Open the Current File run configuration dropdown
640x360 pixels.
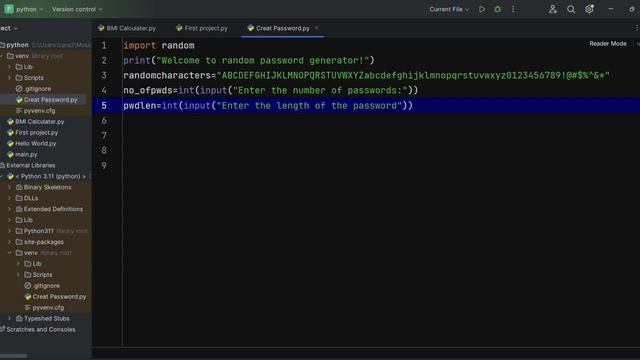coord(449,9)
